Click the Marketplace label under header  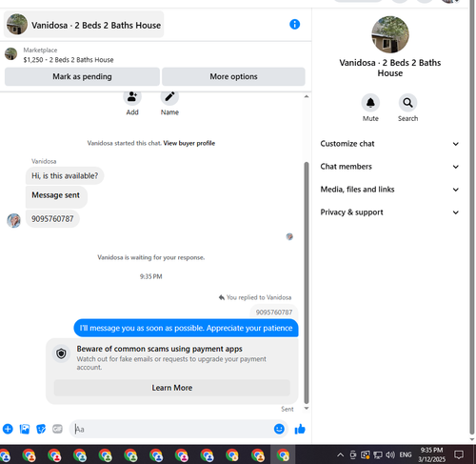40,50
